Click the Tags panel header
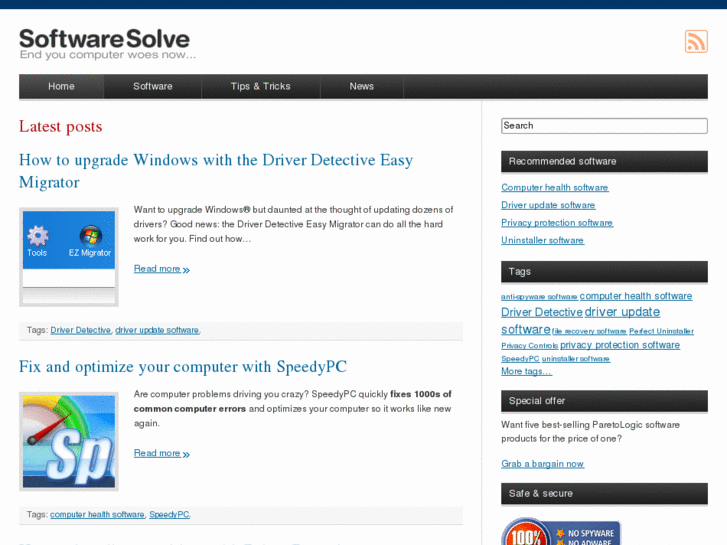Image resolution: width=727 pixels, height=545 pixels. click(x=604, y=272)
